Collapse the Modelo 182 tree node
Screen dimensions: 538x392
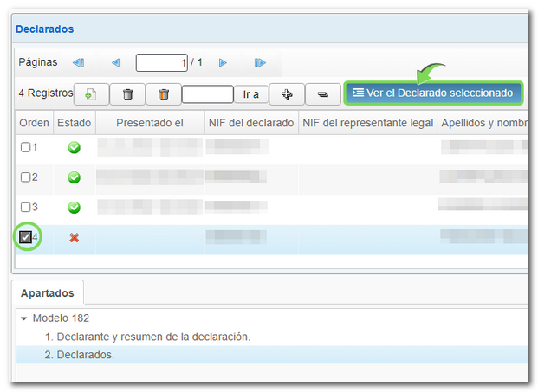point(24,318)
